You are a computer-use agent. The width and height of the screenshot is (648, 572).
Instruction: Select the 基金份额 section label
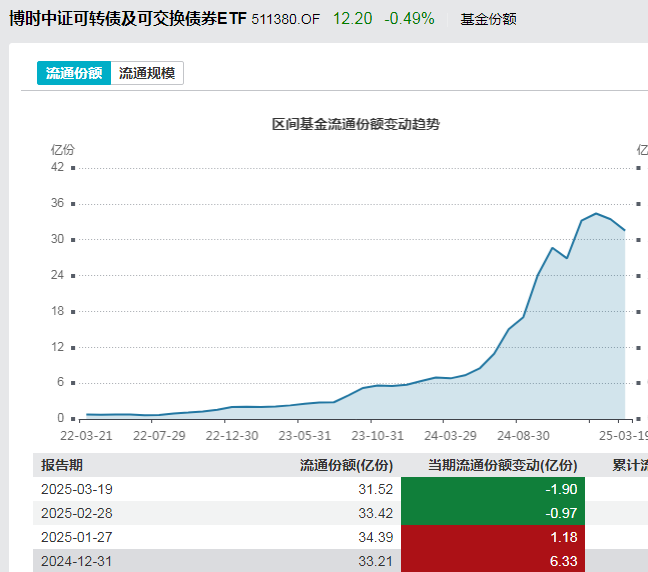(x=488, y=19)
